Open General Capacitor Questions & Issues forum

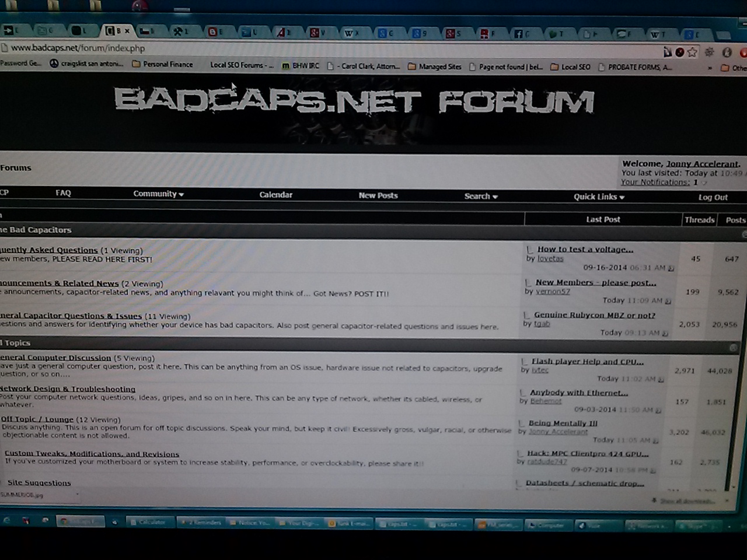pyautogui.click(x=71, y=316)
